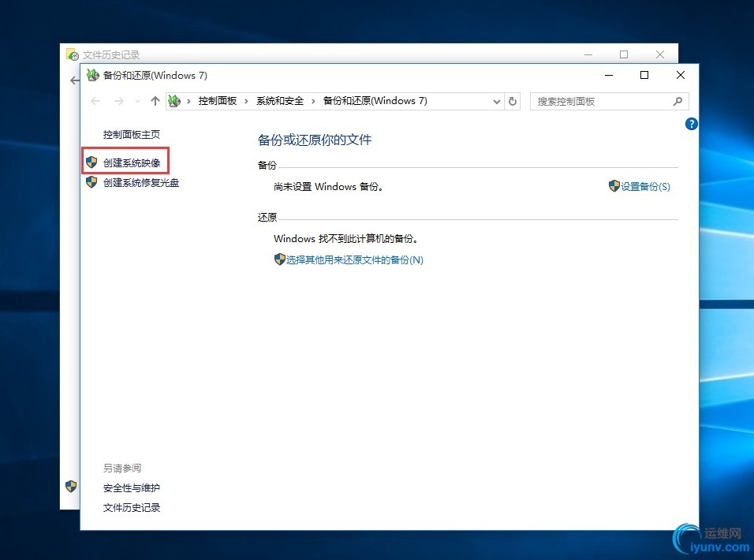The height and width of the screenshot is (560, 754).
Task: Open address bar history dropdown
Action: [497, 102]
